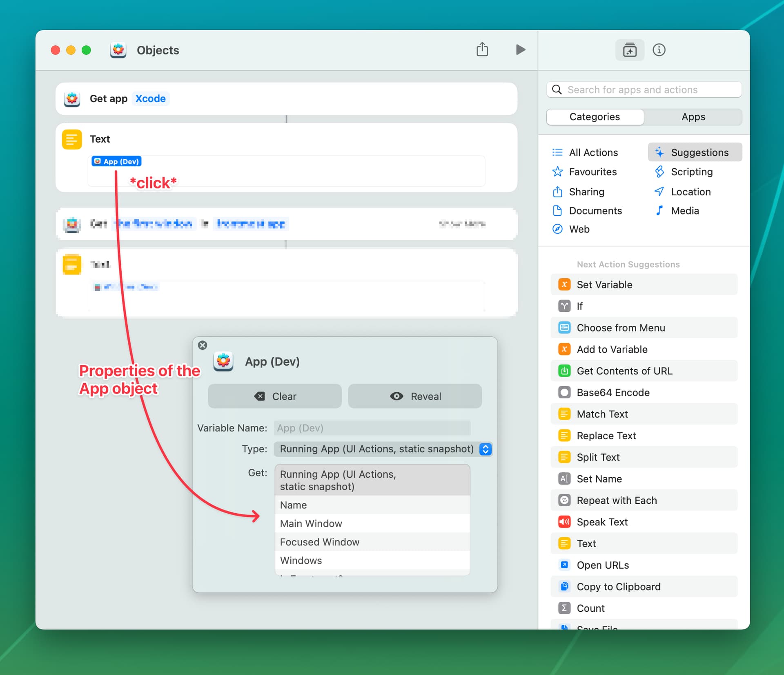Click the Xcode app parameter
This screenshot has height=675, width=784.
click(150, 98)
